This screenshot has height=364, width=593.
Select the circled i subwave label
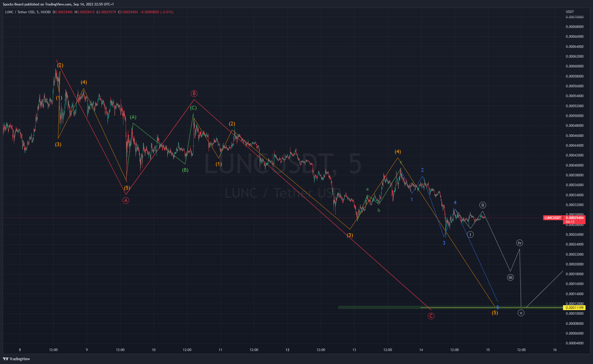(x=470, y=234)
